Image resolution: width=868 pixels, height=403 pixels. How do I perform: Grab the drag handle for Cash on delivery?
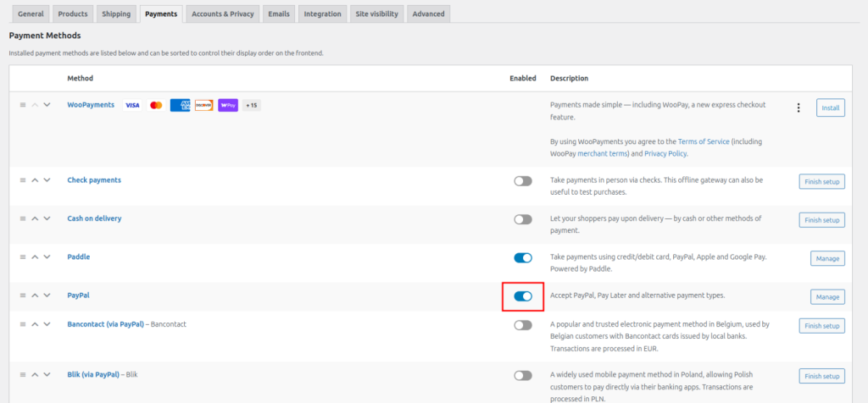click(23, 218)
